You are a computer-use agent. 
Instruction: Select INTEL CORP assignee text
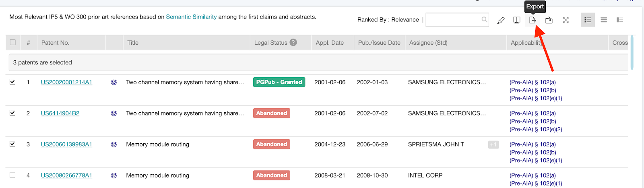[425, 175]
